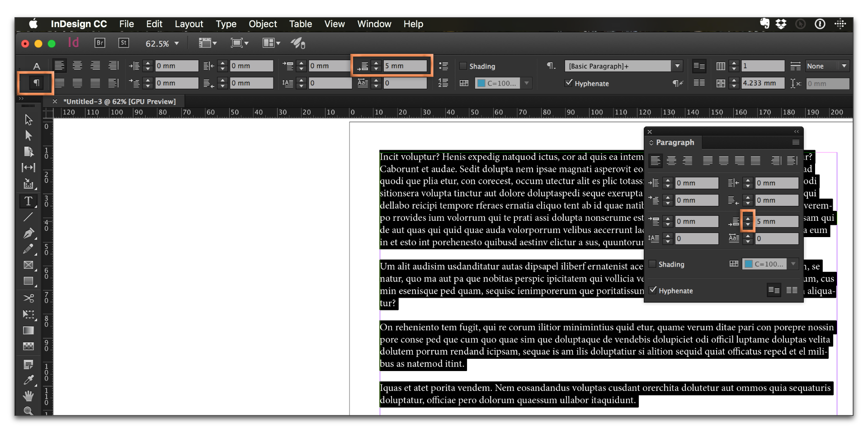Open the Type menu
Viewport: 868px width, 433px height.
click(226, 24)
